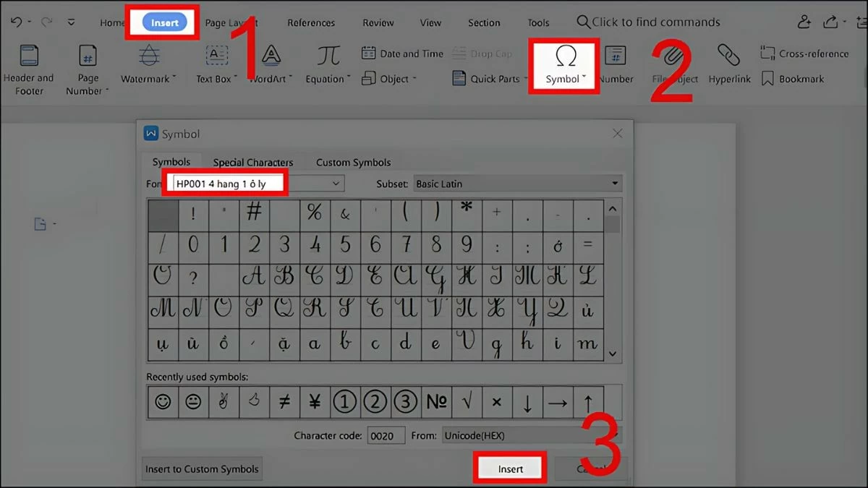Click the search magnifier find commands box
868x488 pixels.
(648, 22)
